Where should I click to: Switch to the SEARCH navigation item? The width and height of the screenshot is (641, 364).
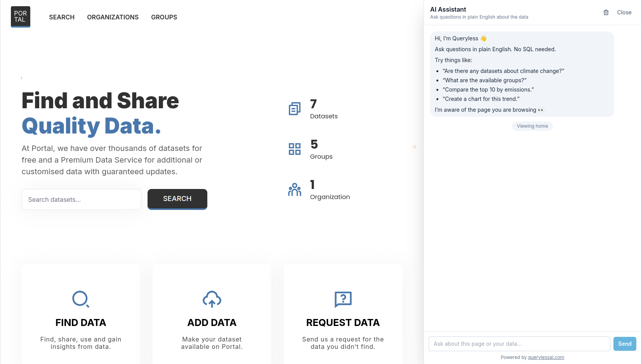61,17
